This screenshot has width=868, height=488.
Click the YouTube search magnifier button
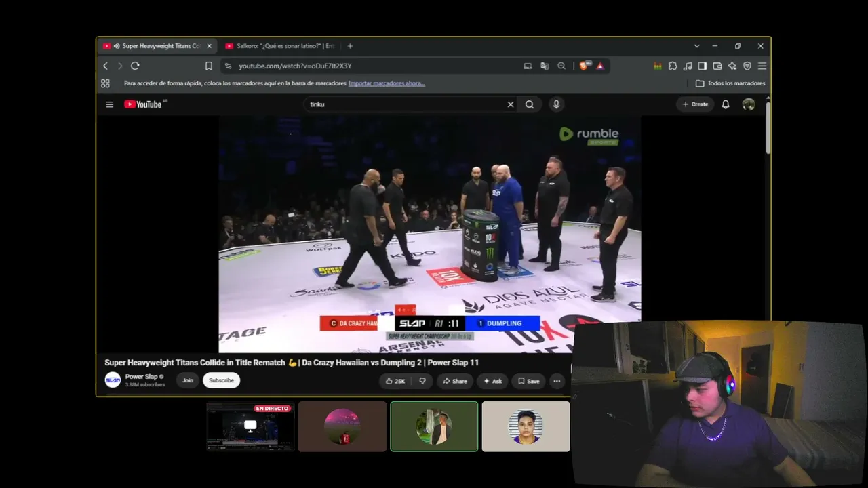(530, 104)
